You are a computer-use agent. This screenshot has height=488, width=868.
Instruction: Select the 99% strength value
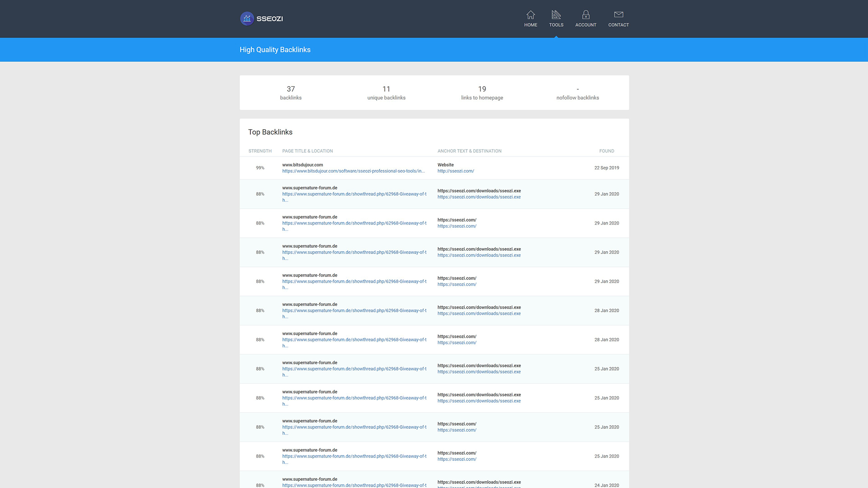260,168
